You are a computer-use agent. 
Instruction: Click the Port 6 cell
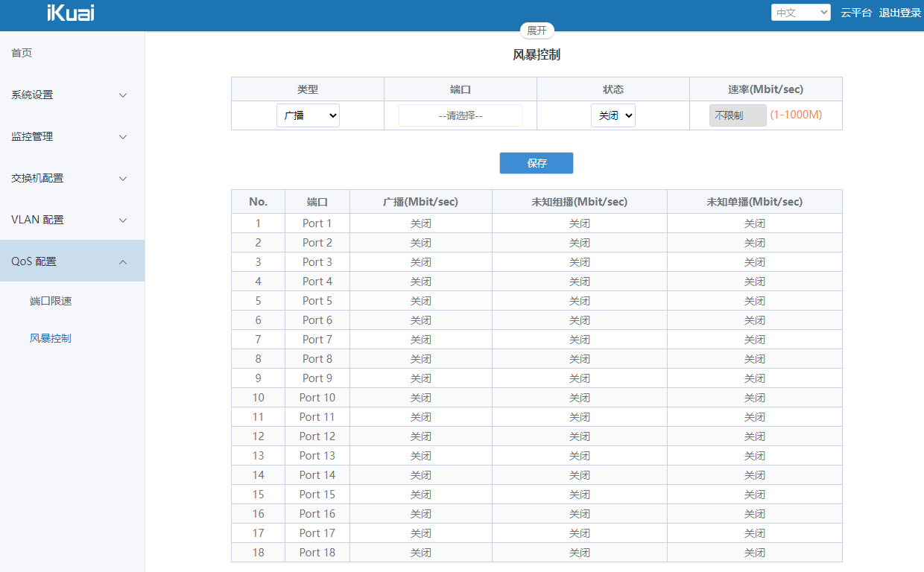(x=317, y=320)
